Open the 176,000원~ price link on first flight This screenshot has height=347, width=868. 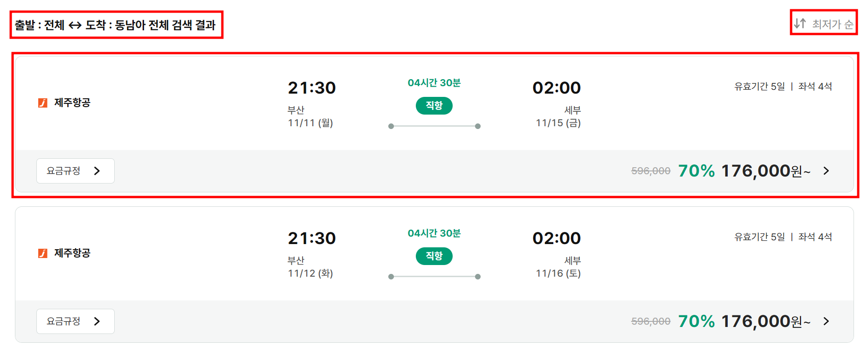[x=765, y=171]
